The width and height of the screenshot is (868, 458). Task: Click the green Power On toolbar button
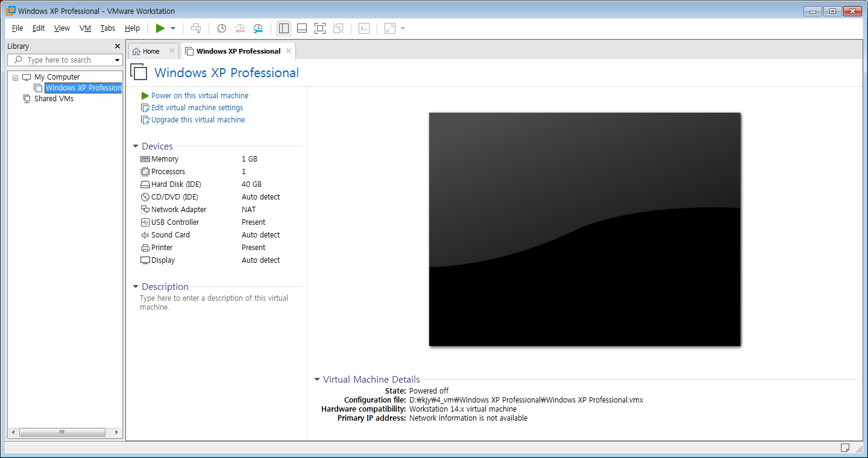click(160, 28)
